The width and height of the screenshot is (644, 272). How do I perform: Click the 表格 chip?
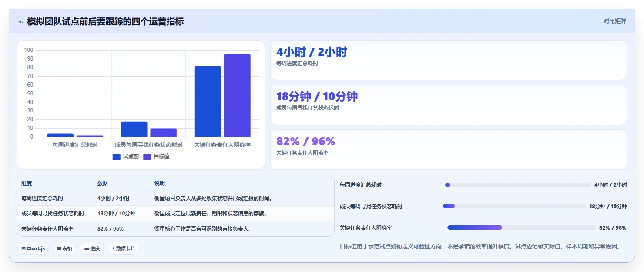click(64, 248)
